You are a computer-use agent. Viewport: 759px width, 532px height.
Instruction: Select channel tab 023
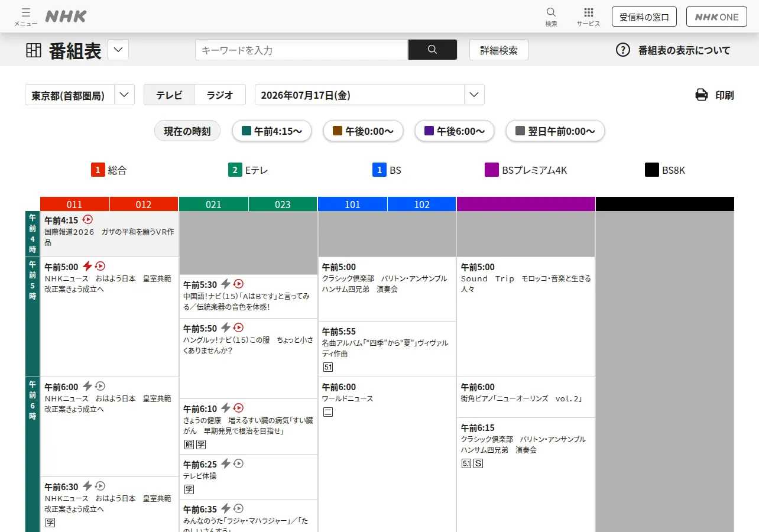point(283,205)
